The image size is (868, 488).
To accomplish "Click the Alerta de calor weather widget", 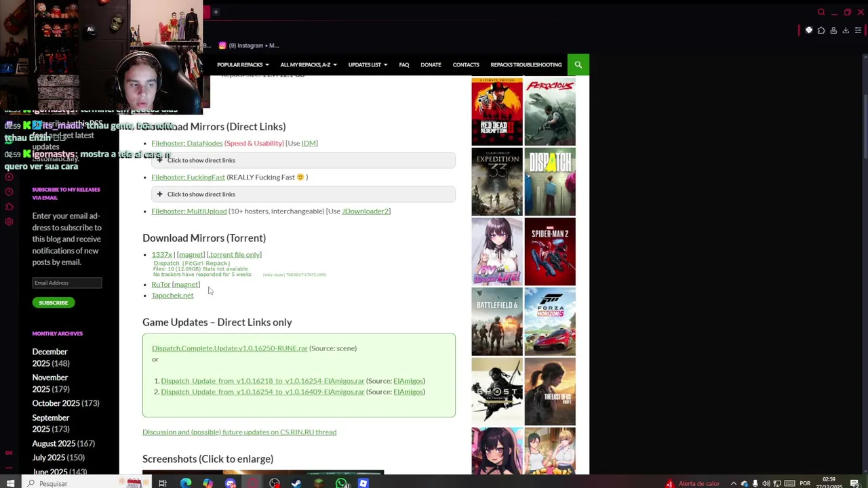I will pos(692,483).
